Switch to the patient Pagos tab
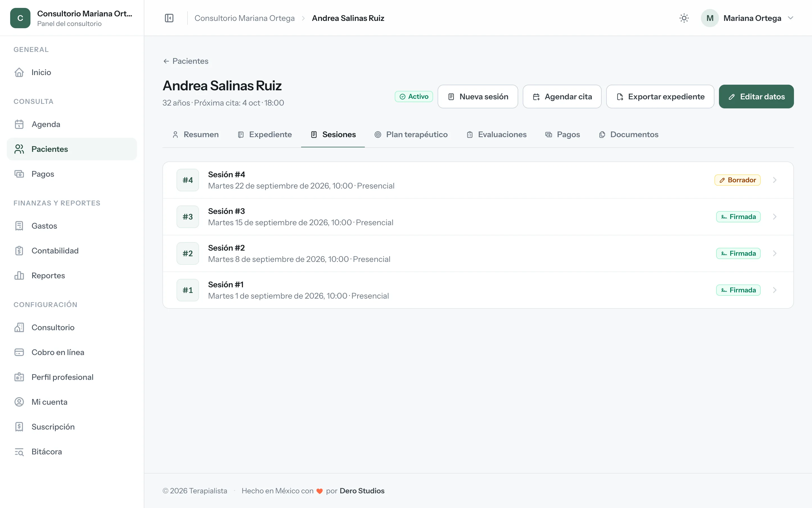The height and width of the screenshot is (508, 812). [x=563, y=135]
